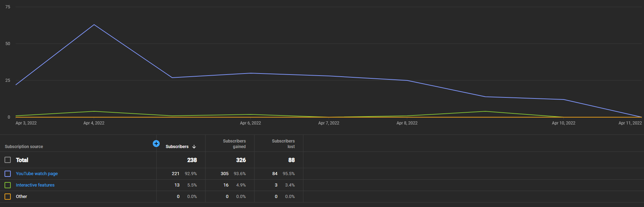Viewport: 644px width, 207px height.
Task: Click the Total row label
Action: pos(22,160)
